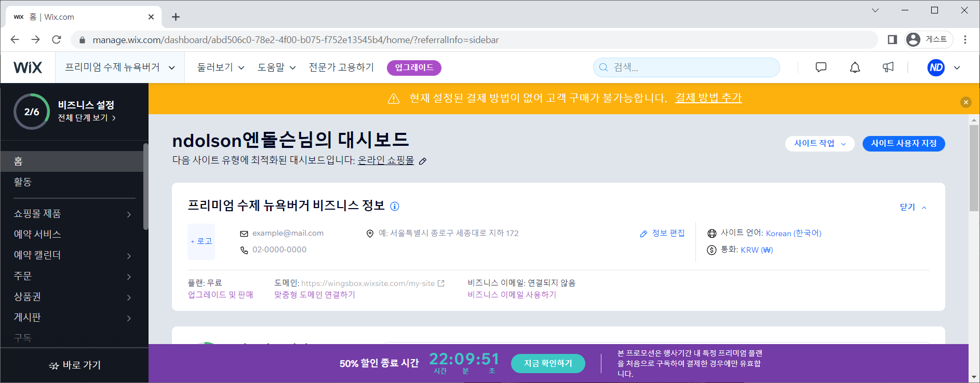Click Korean (한국어) site language link
Screen dimensions: 980x383
794,234
